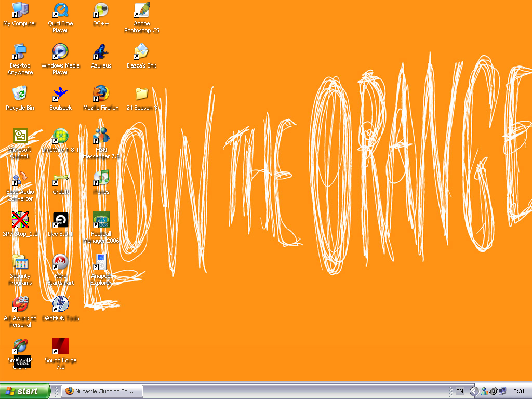Click the taskbar clock showing 15:31
Viewport: 532px width, 399px height.
(x=517, y=391)
